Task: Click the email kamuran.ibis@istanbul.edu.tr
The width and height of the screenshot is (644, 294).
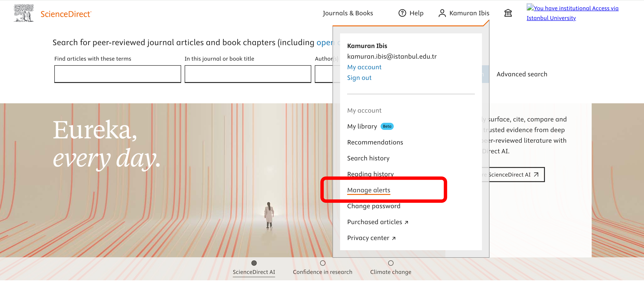Action: click(392, 56)
